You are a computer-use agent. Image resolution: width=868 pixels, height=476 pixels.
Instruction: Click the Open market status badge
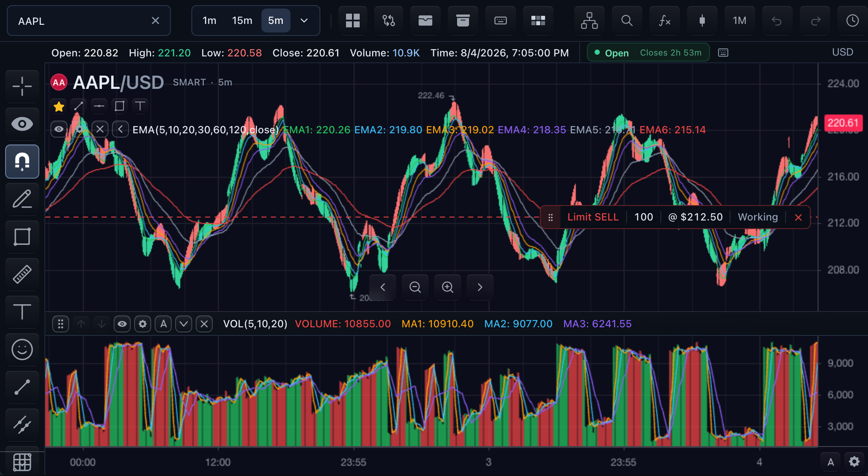tap(648, 53)
